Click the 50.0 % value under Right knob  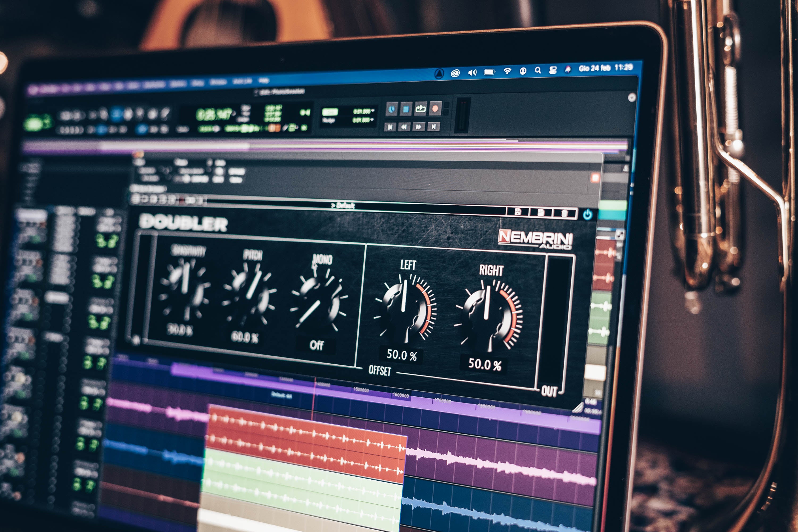click(x=484, y=364)
